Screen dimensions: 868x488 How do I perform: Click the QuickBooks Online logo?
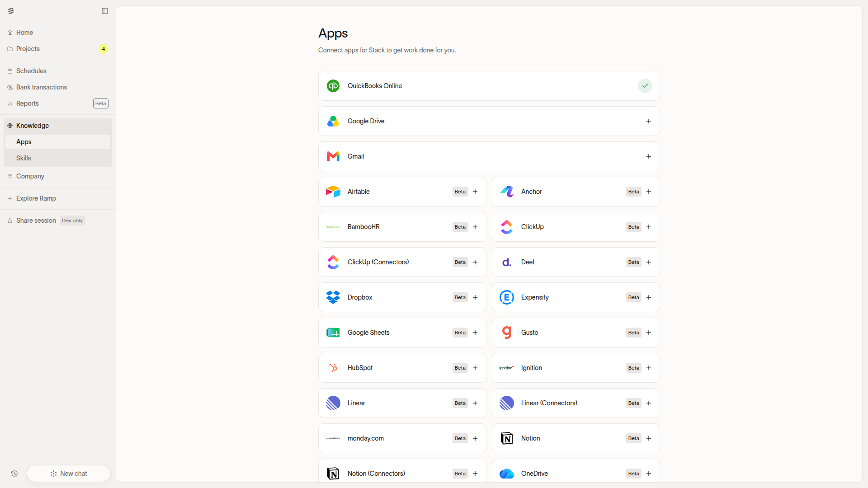coord(333,86)
